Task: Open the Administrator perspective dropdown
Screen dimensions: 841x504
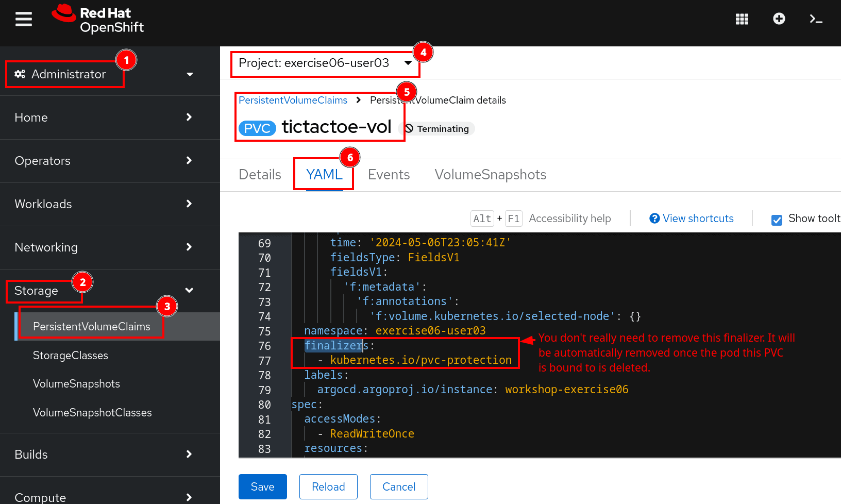Action: tap(103, 74)
